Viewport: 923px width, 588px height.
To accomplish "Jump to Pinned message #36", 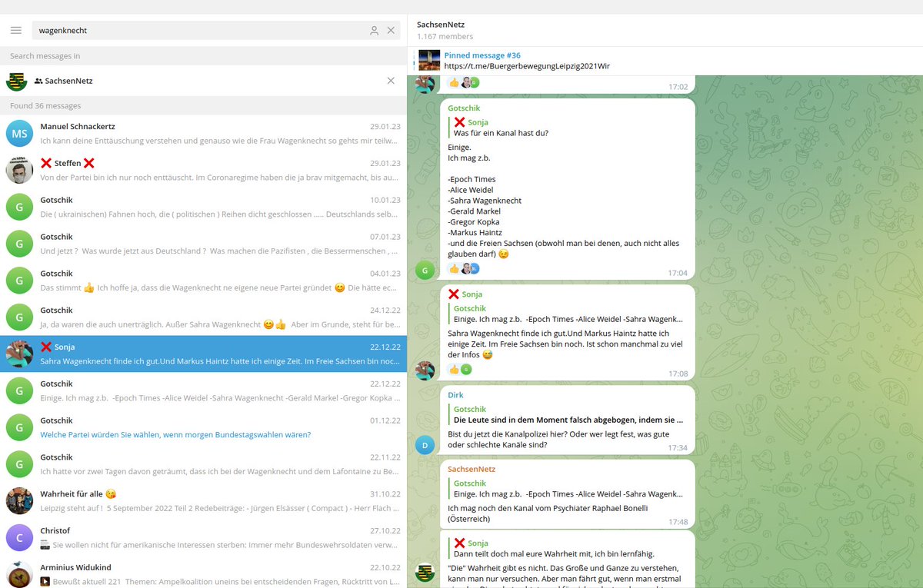I will click(x=482, y=55).
